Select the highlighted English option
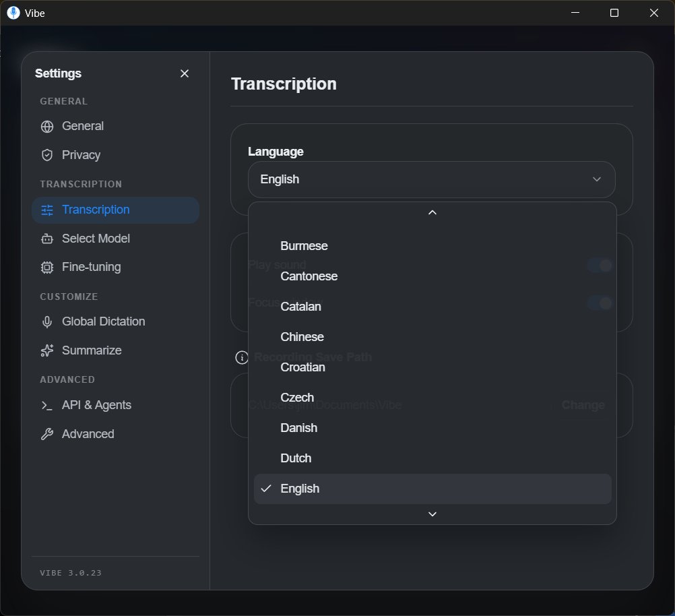This screenshot has width=675, height=616. pos(432,489)
